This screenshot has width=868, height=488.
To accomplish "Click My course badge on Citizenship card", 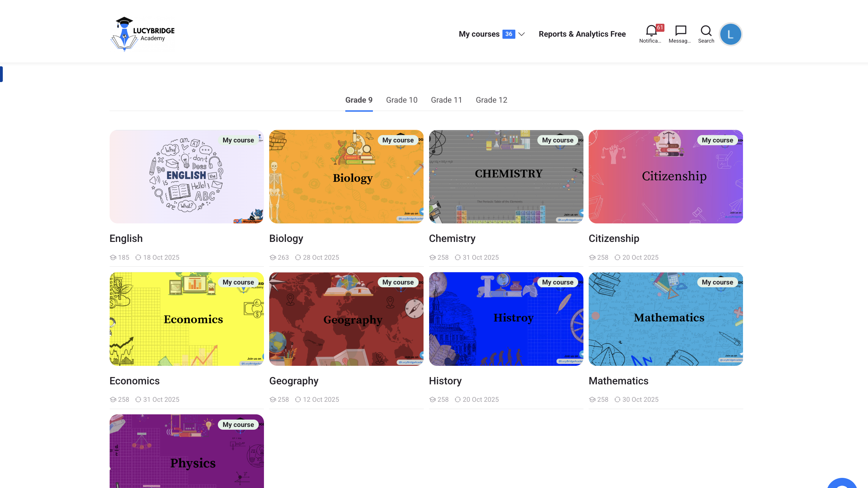I will [717, 140].
